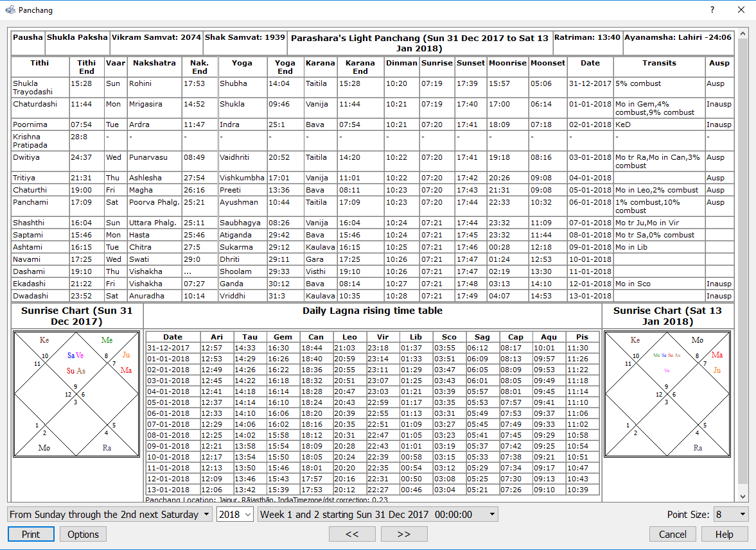
Task: Click the Mo tr Sa,0% combust cell
Action: coord(659,235)
